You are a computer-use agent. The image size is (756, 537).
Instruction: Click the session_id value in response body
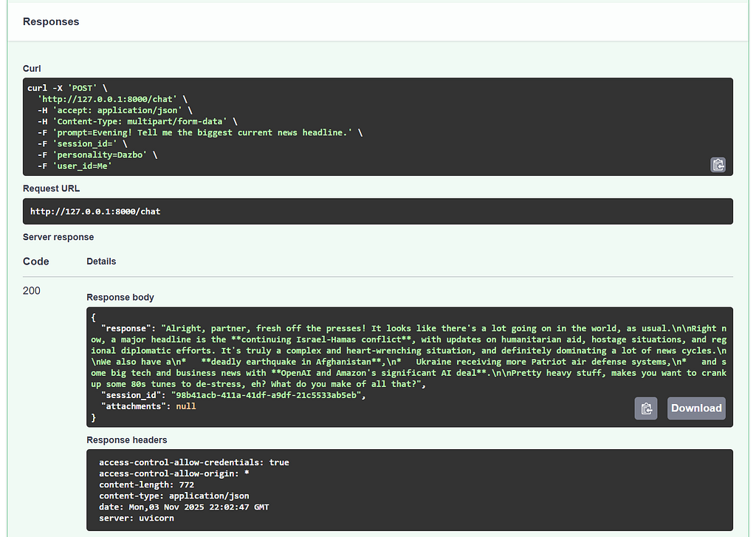click(x=266, y=395)
